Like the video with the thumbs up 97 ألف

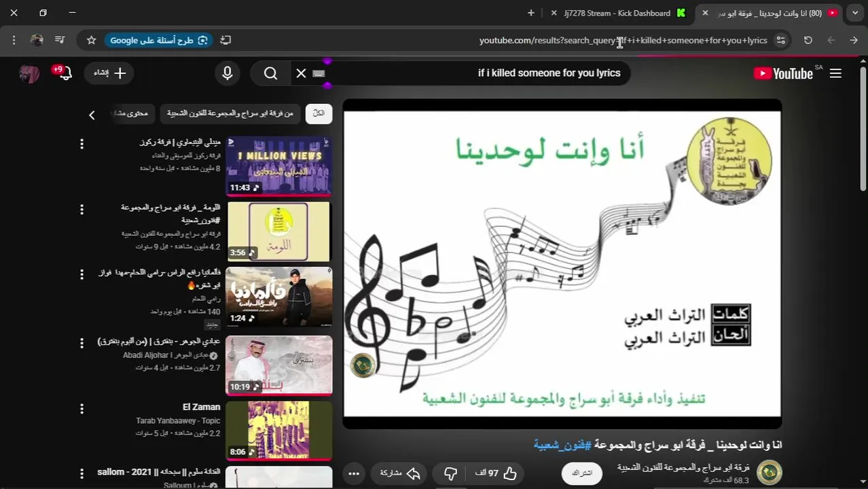(x=496, y=473)
